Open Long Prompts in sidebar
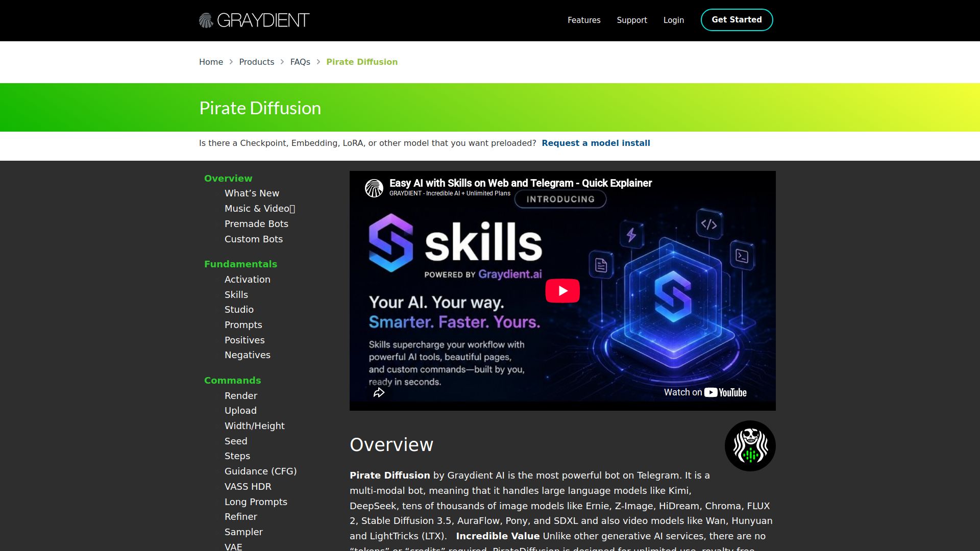 tap(256, 502)
